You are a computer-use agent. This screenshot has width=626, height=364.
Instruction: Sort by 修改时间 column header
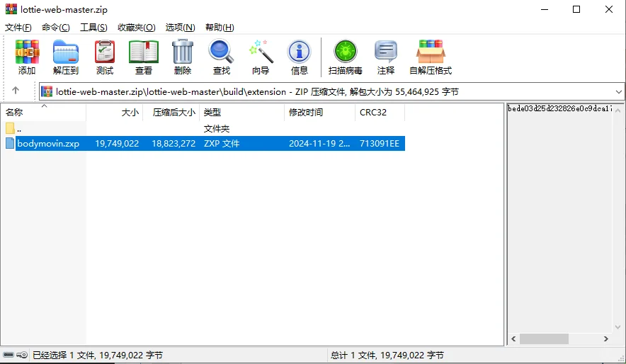click(320, 112)
